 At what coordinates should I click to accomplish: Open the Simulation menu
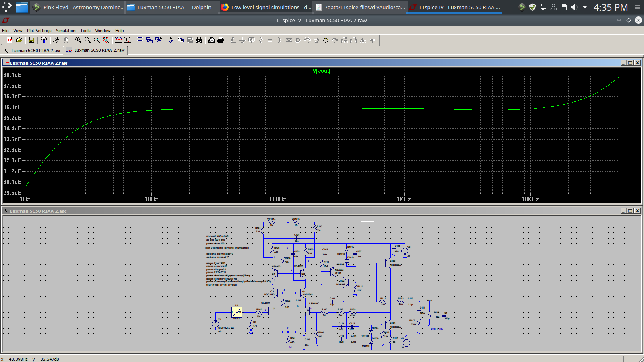point(66,31)
